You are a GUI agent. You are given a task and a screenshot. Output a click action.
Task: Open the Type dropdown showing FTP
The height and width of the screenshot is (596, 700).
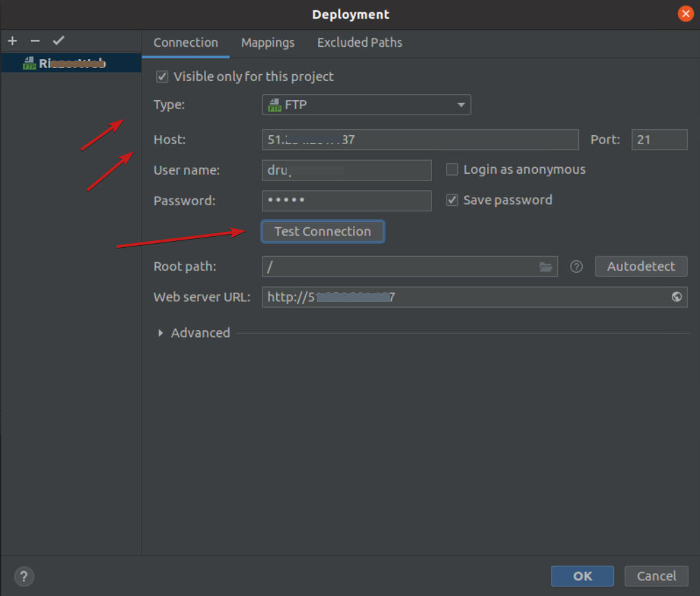click(x=366, y=105)
